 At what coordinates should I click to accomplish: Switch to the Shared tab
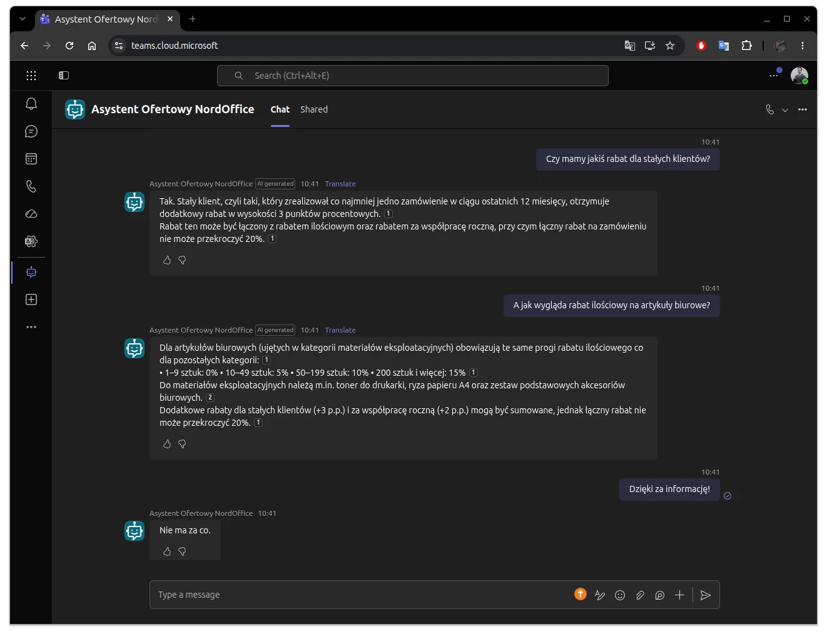tap(314, 109)
